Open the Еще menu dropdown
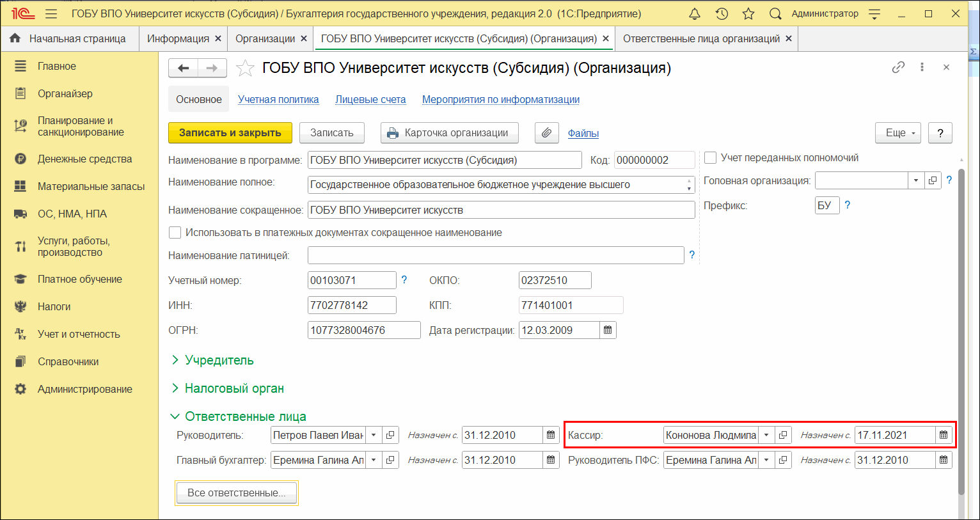980x520 pixels. click(x=898, y=133)
